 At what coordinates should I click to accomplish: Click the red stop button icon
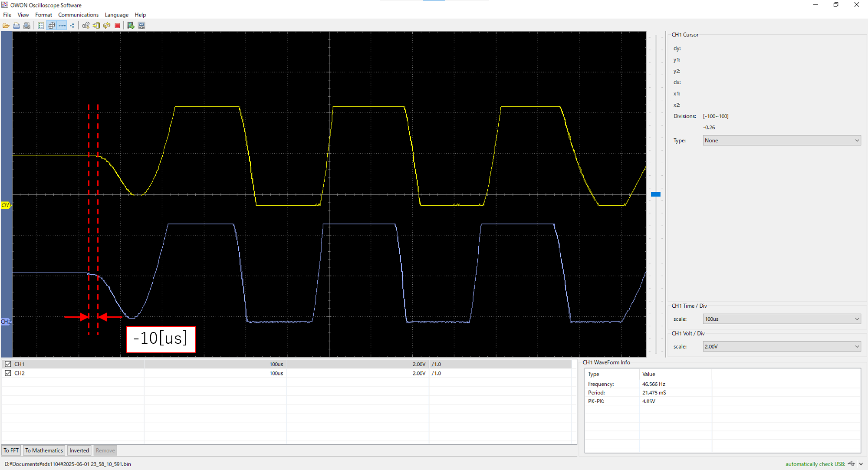click(x=117, y=26)
